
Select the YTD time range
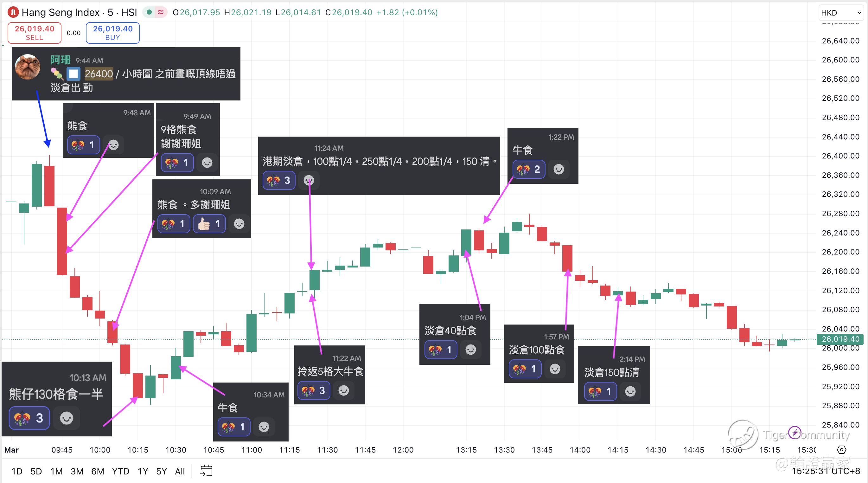click(120, 471)
